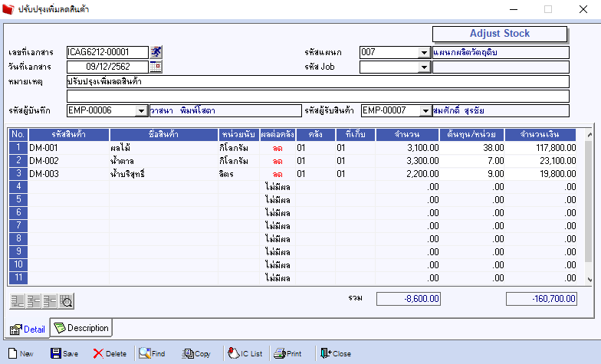Click the ลด stock-effect cell in row 1

click(x=278, y=148)
